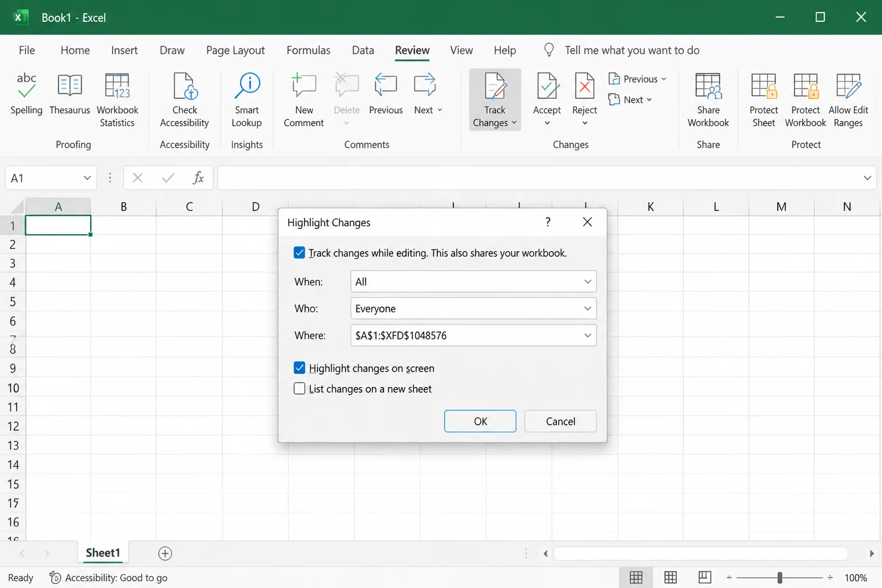Go to Previous change in Changes group
This screenshot has width=882, height=588.
pyautogui.click(x=637, y=79)
